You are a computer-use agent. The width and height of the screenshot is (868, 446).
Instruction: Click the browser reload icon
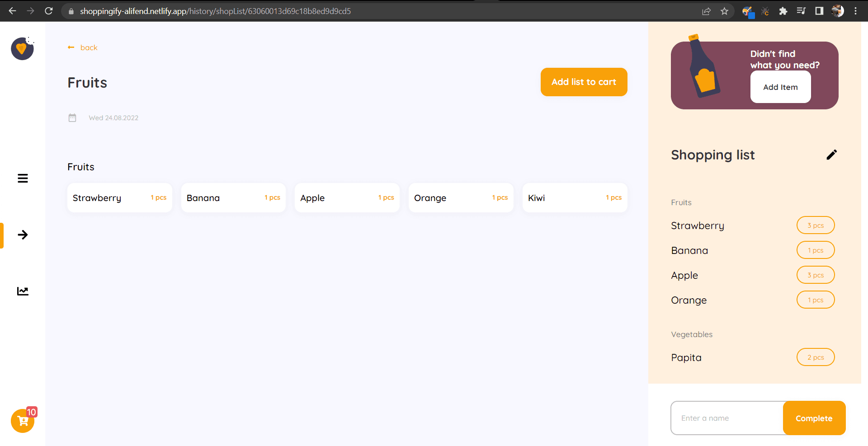point(49,11)
